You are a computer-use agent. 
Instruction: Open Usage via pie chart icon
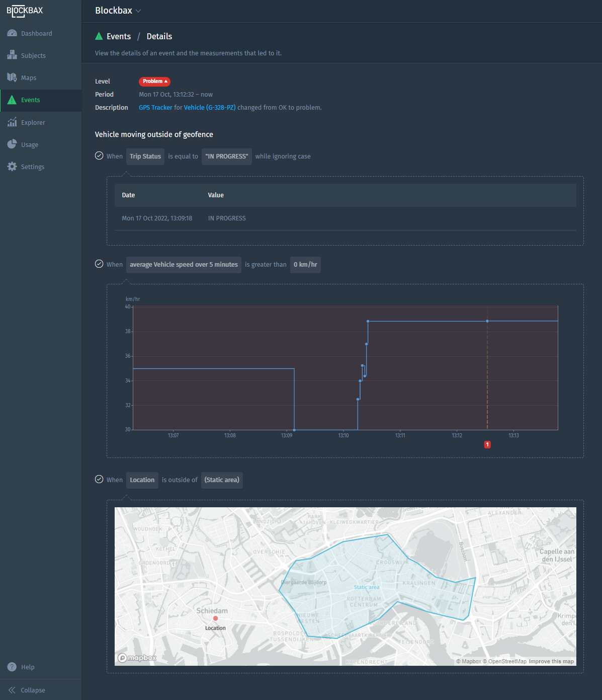coord(12,144)
